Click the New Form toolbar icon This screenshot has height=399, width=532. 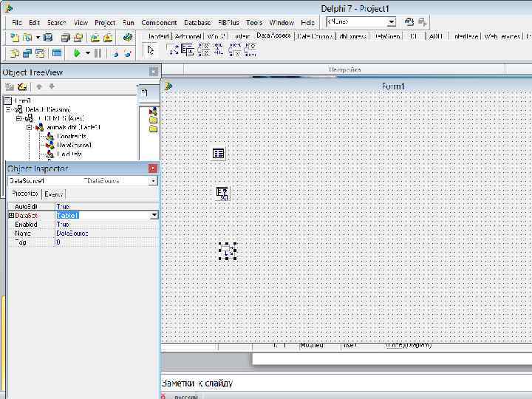click(x=57, y=53)
